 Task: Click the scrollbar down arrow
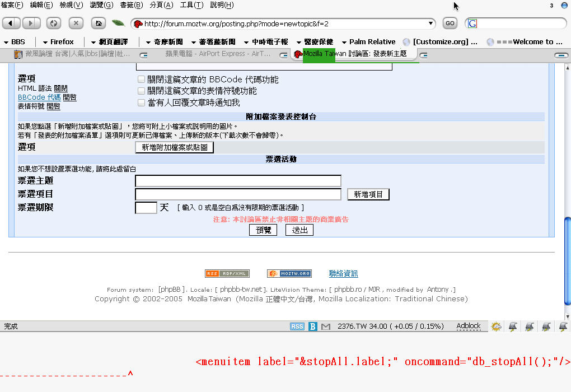pos(567,316)
